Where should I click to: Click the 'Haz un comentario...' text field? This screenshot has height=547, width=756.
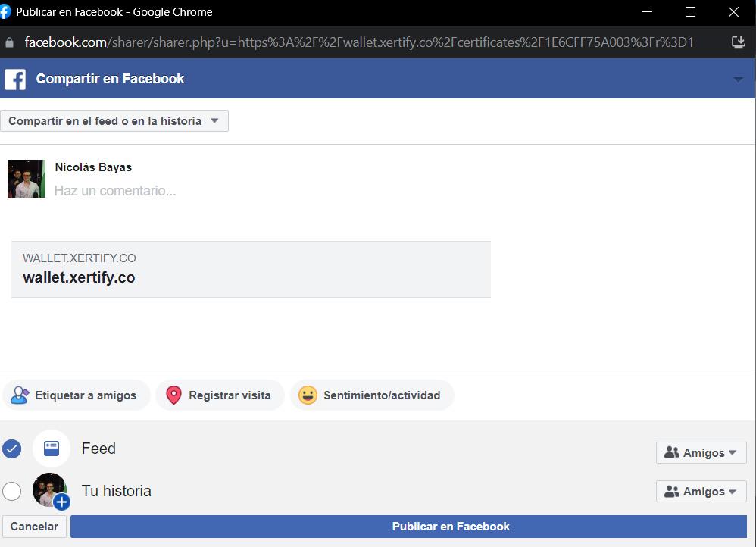115,191
